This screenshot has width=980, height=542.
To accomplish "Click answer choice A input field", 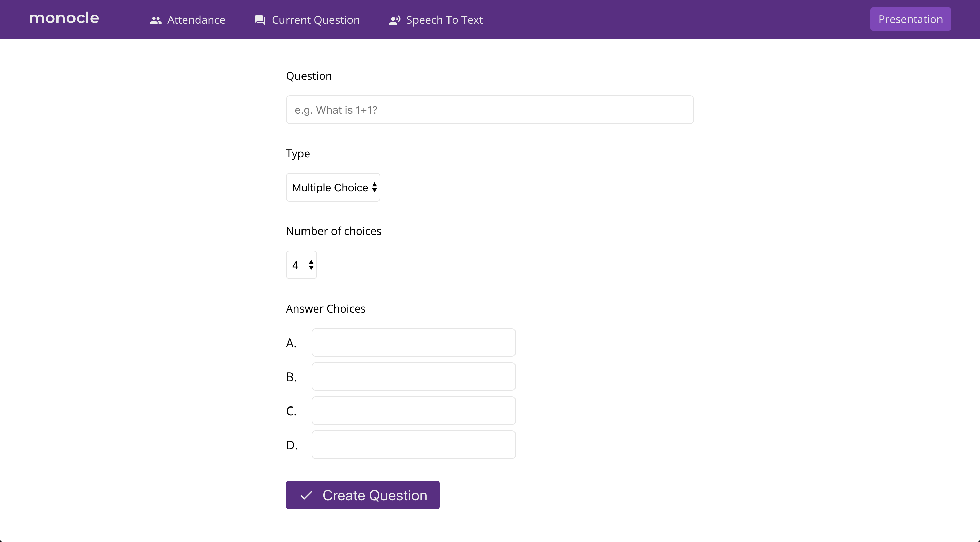I will (413, 342).
